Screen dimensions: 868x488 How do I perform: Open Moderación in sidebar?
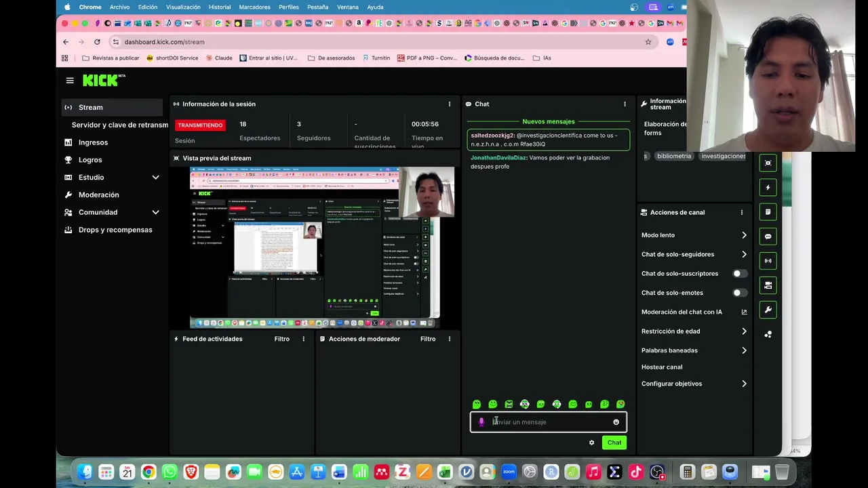98,195
